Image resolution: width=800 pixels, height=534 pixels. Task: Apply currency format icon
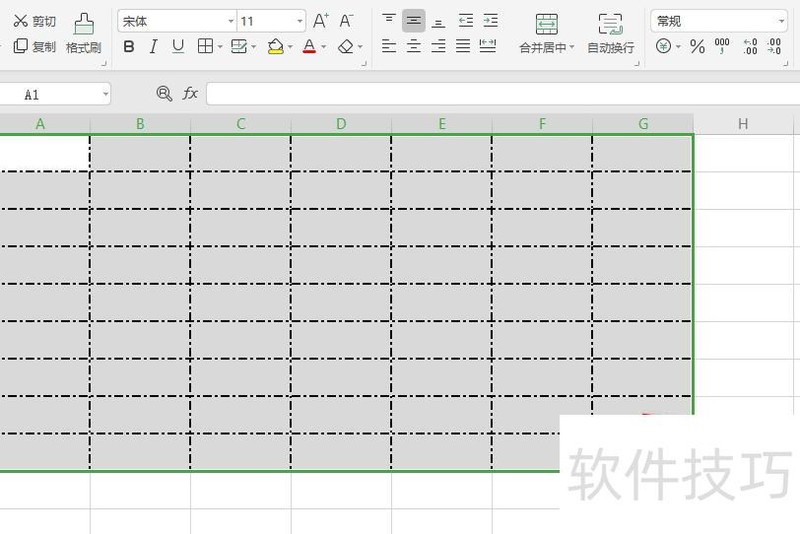[x=663, y=46]
